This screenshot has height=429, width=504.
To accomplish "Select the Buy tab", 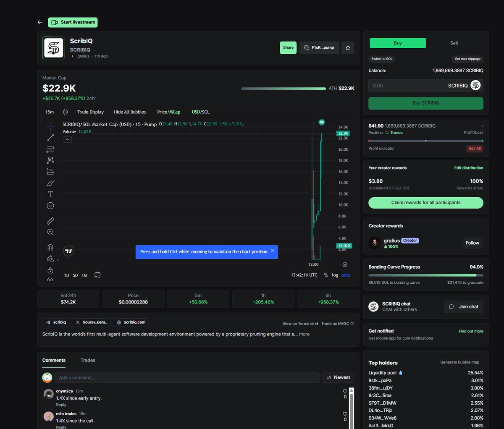I will point(398,43).
